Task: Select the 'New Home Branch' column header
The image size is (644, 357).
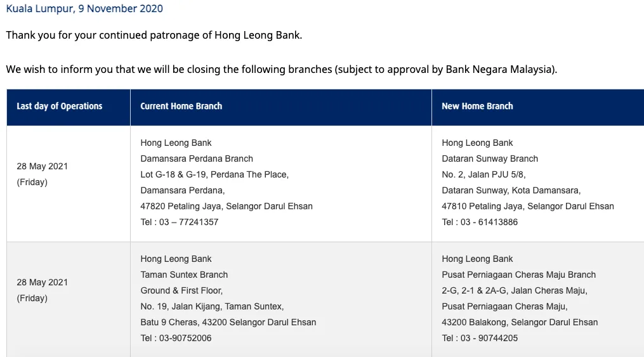Action: [477, 107]
